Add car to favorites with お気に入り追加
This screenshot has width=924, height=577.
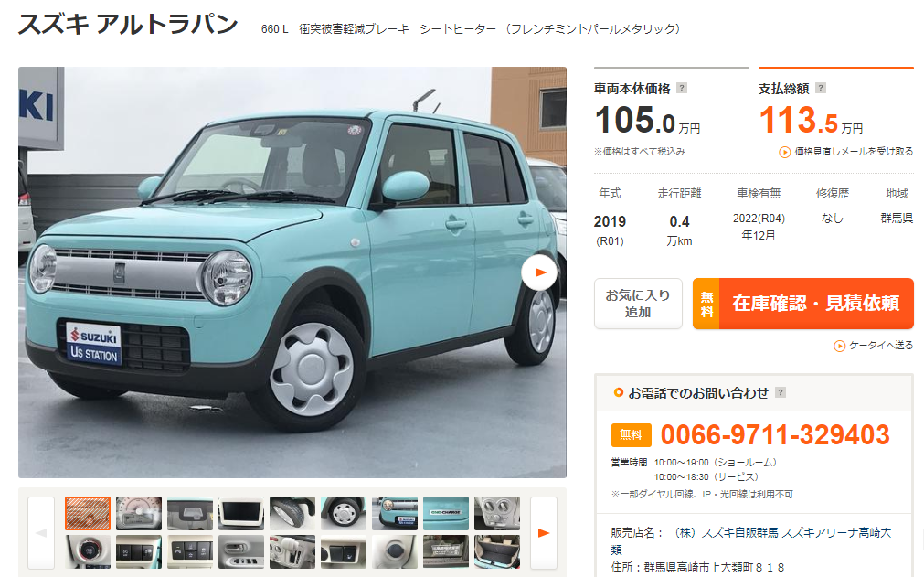click(638, 304)
